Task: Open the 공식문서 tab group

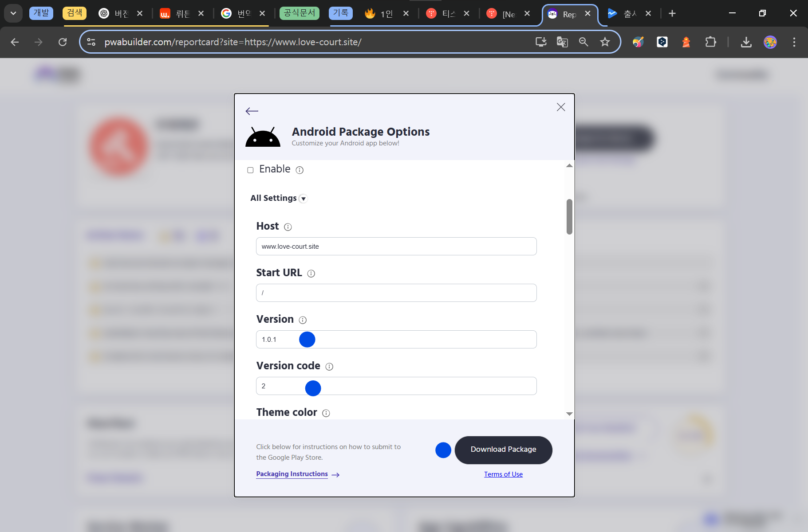Action: tap(300, 13)
